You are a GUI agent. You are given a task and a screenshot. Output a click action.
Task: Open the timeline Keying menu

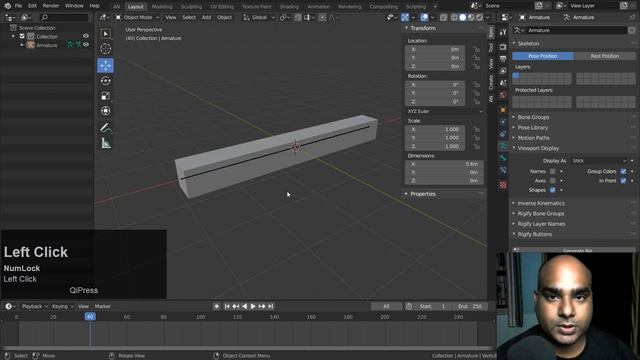tap(62, 306)
